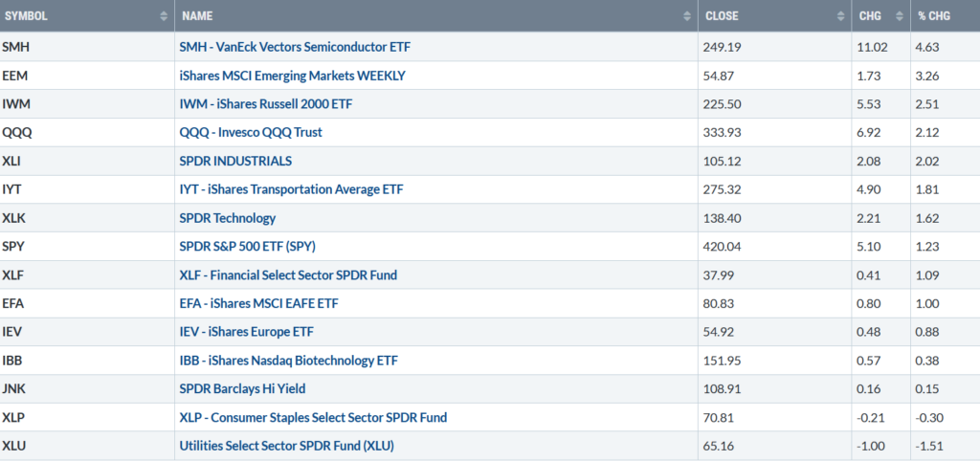The width and height of the screenshot is (980, 461).
Task: Open SPDR INDUSTRIALS link
Action: pos(235,162)
